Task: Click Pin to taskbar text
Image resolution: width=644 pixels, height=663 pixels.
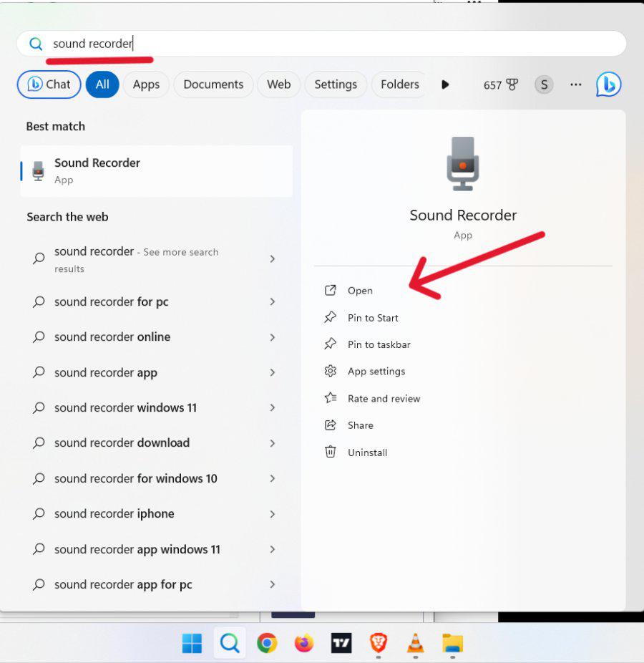Action: pyautogui.click(x=379, y=344)
